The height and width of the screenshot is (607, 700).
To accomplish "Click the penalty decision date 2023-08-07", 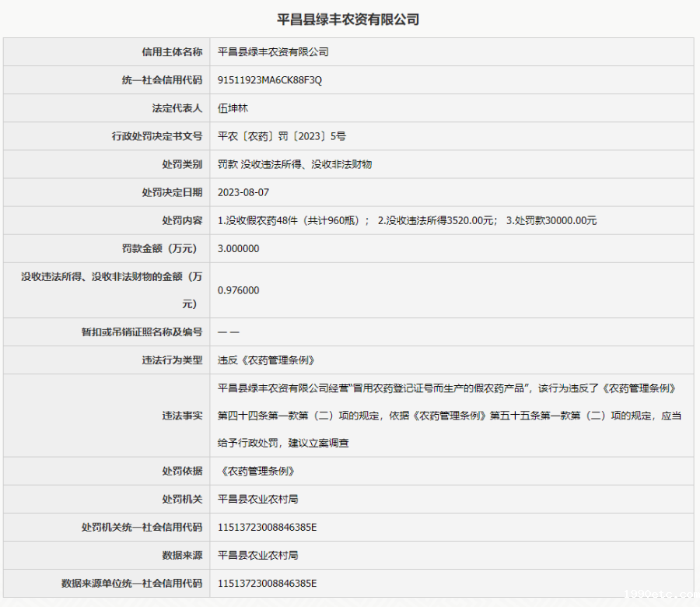I will pos(243,192).
